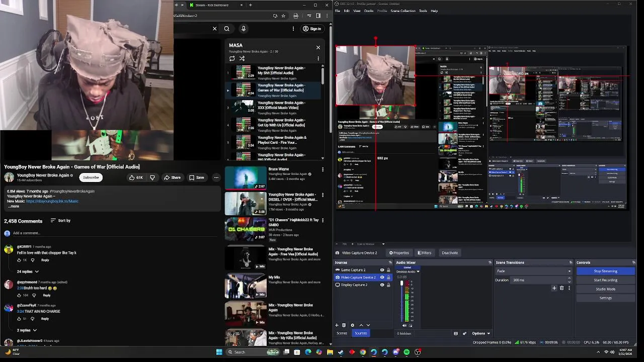Toggle visibility of Display Capture 2 source
This screenshot has height=362, width=644.
click(x=382, y=285)
